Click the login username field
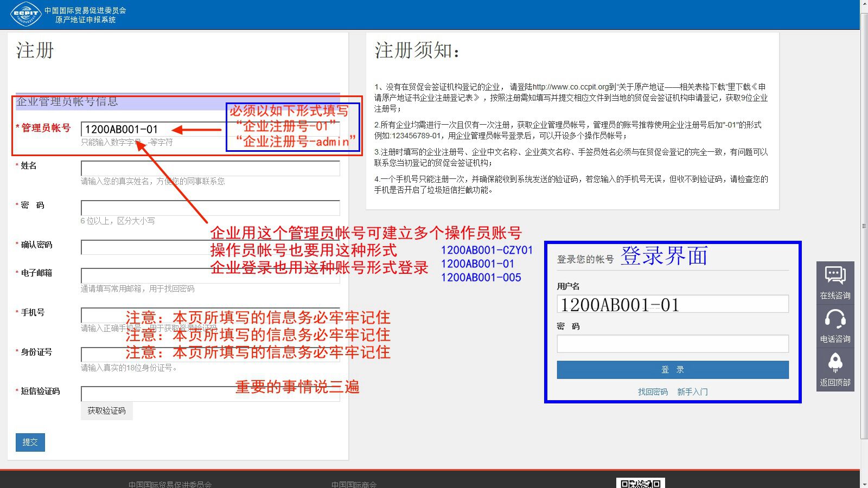This screenshot has width=868, height=488. click(672, 304)
